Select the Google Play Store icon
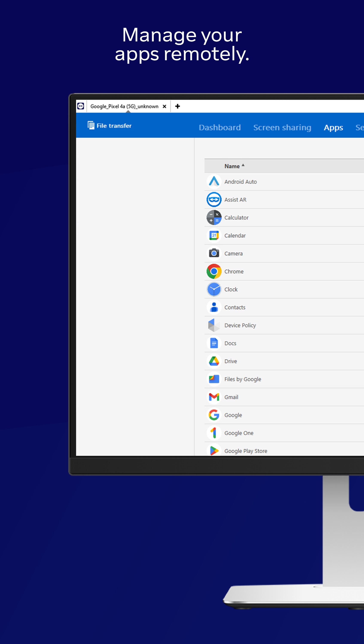 (214, 451)
